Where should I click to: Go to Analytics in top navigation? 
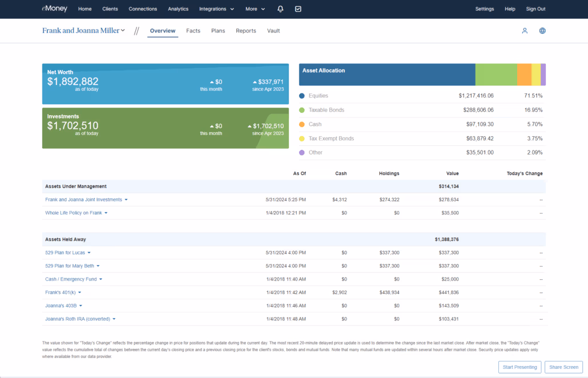pyautogui.click(x=178, y=9)
